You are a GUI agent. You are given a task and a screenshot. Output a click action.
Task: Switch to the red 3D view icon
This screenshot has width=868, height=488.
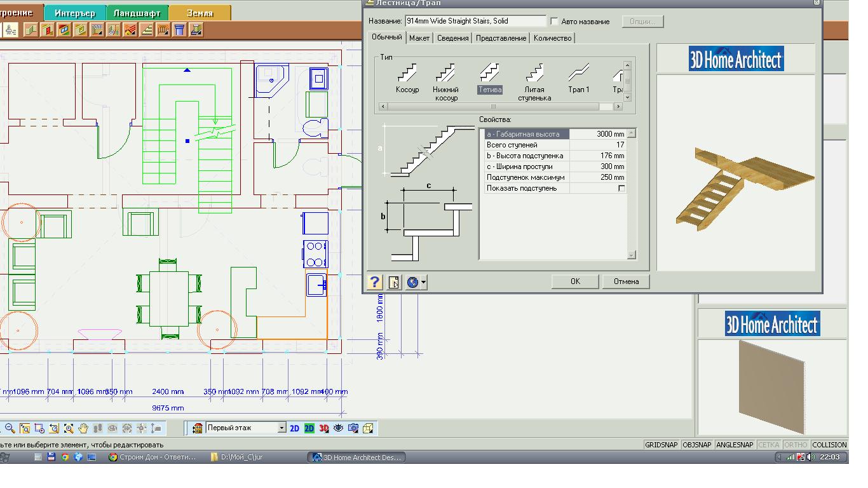323,428
